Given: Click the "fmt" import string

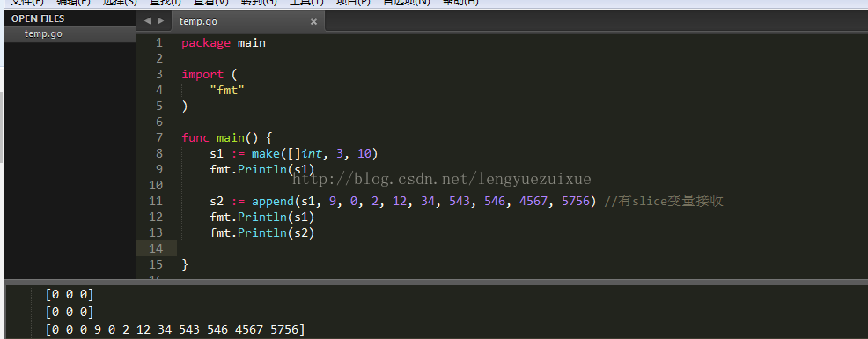Looking at the screenshot, I should 227,91.
